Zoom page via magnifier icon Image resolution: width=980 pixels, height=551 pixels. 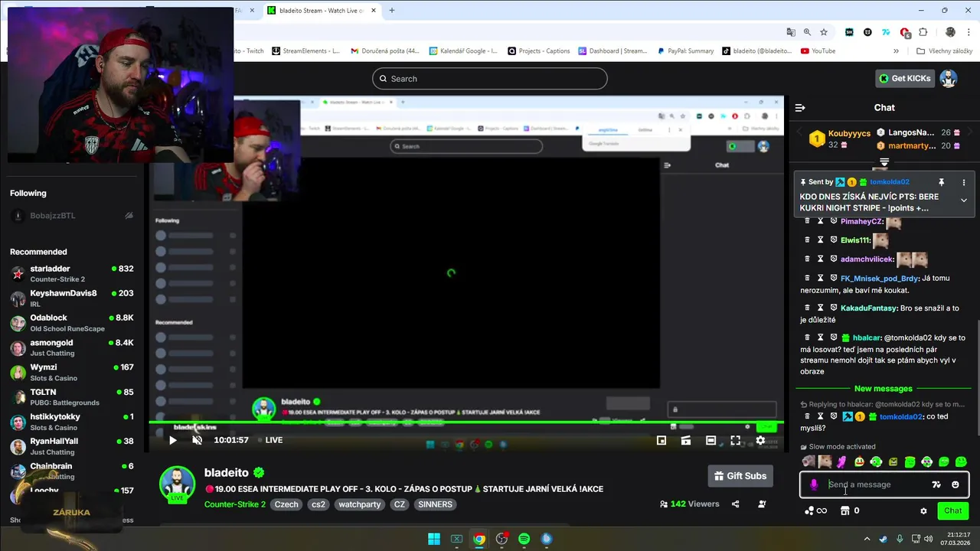coord(808,32)
